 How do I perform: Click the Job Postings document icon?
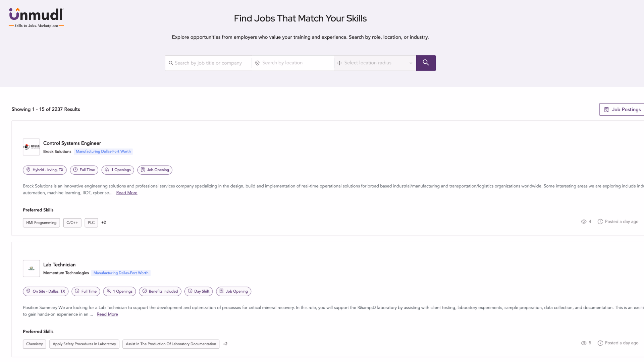pos(606,110)
